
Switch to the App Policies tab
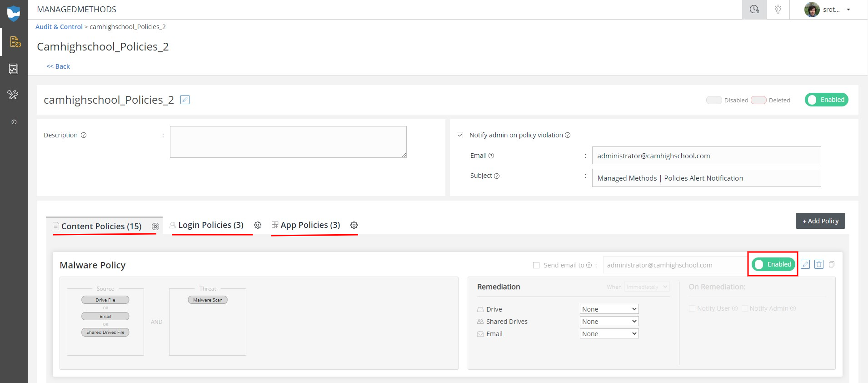point(310,225)
